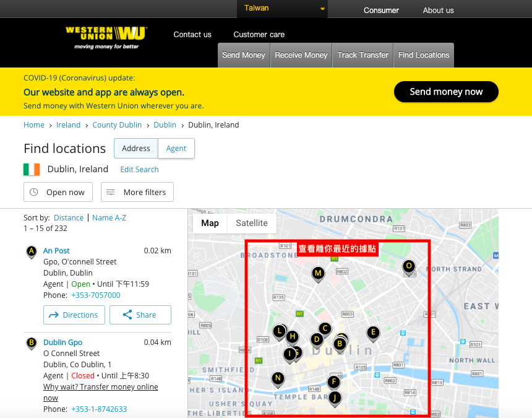Viewport: 532px width, 418px height.
Task: Click map marker I
Action: click(x=290, y=354)
